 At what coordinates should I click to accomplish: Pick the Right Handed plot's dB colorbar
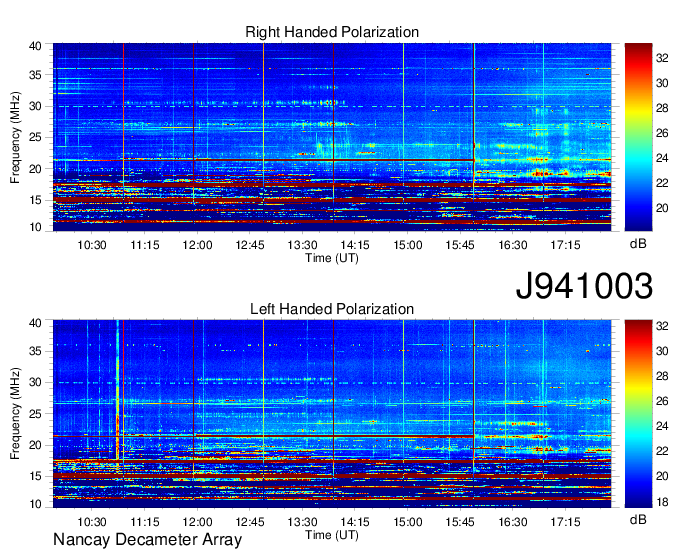click(638, 137)
